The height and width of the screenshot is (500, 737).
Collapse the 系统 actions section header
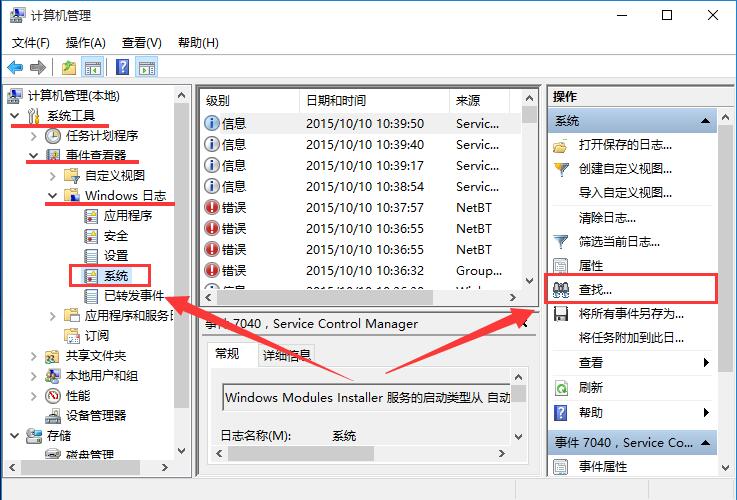[x=707, y=121]
